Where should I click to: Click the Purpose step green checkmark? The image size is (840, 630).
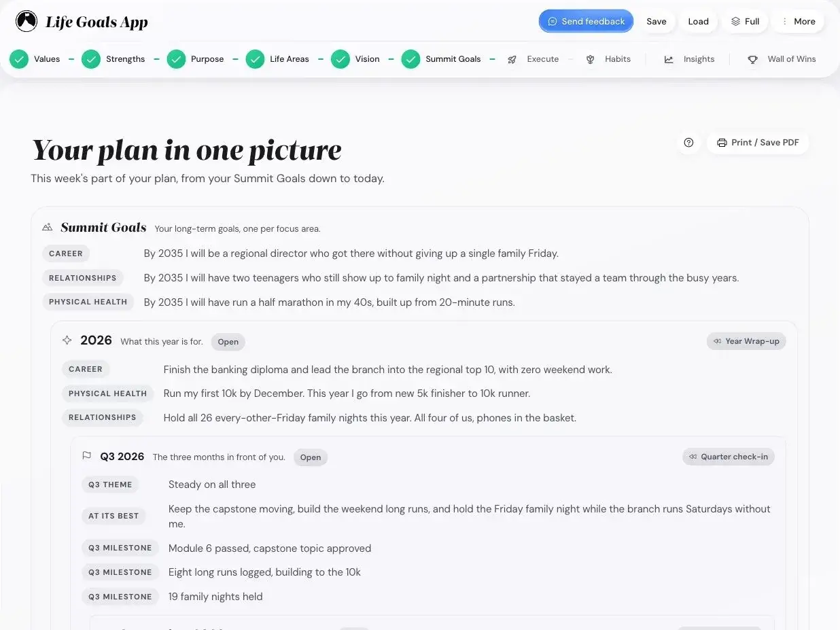point(176,59)
